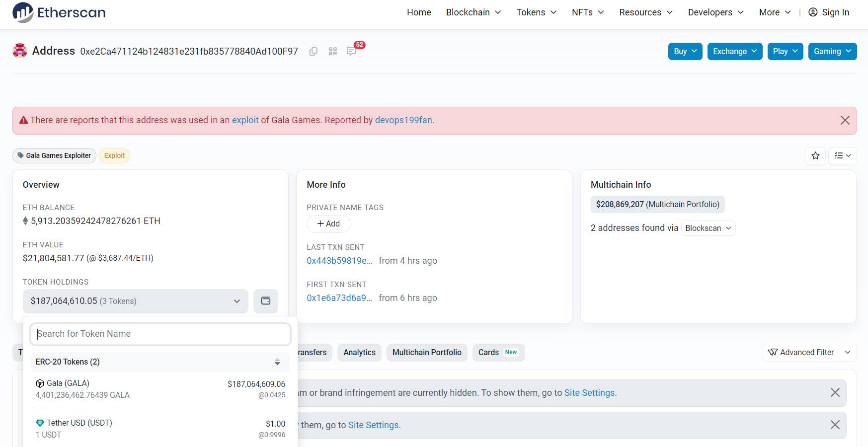Go to Home page

click(419, 12)
